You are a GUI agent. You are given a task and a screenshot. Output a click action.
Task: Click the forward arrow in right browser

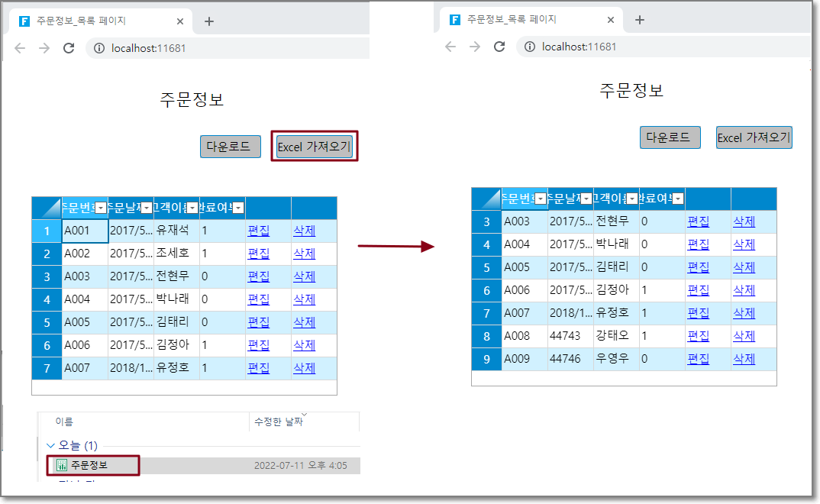[x=475, y=47]
